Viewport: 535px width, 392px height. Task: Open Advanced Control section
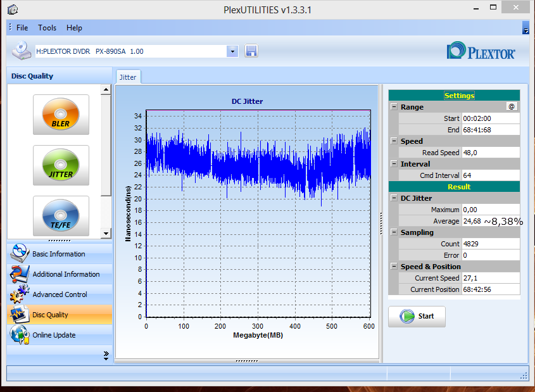(60, 294)
